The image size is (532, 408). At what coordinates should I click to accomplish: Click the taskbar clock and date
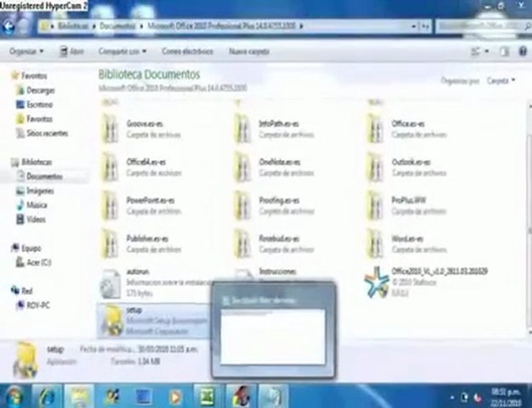coord(507,397)
